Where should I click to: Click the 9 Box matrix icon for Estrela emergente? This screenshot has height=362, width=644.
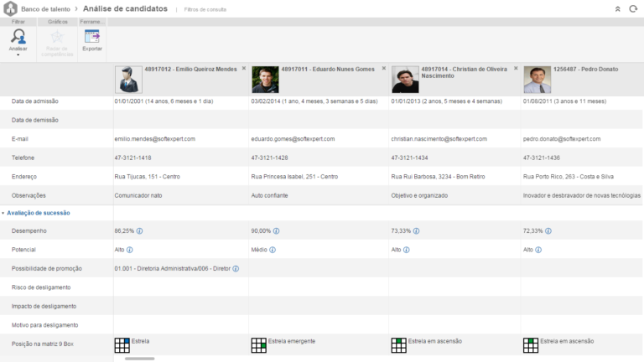point(258,344)
